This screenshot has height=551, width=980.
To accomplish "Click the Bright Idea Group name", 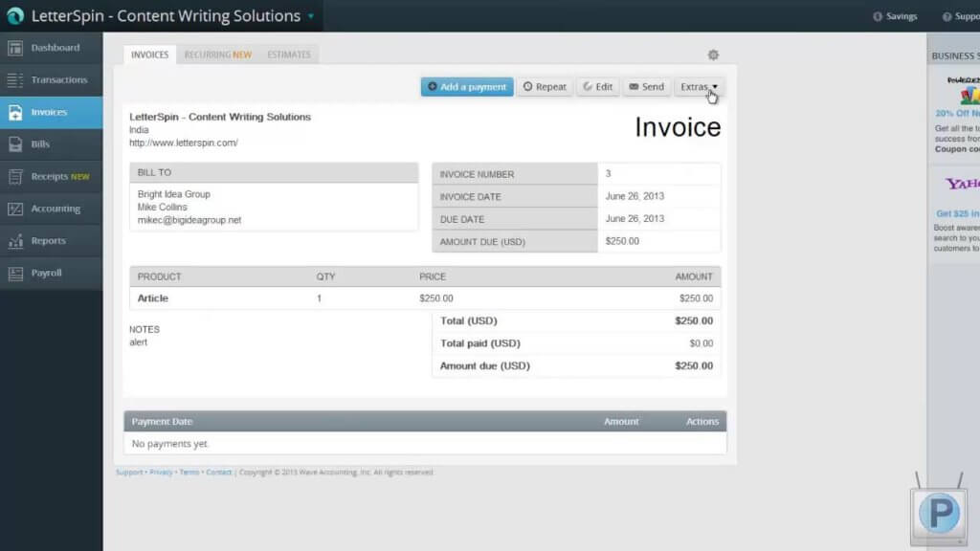I will (x=174, y=194).
